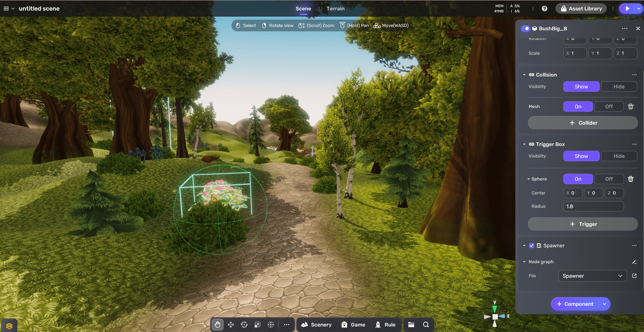644x332 pixels.
Task: Select the move gizmo tool
Action: (x=231, y=324)
